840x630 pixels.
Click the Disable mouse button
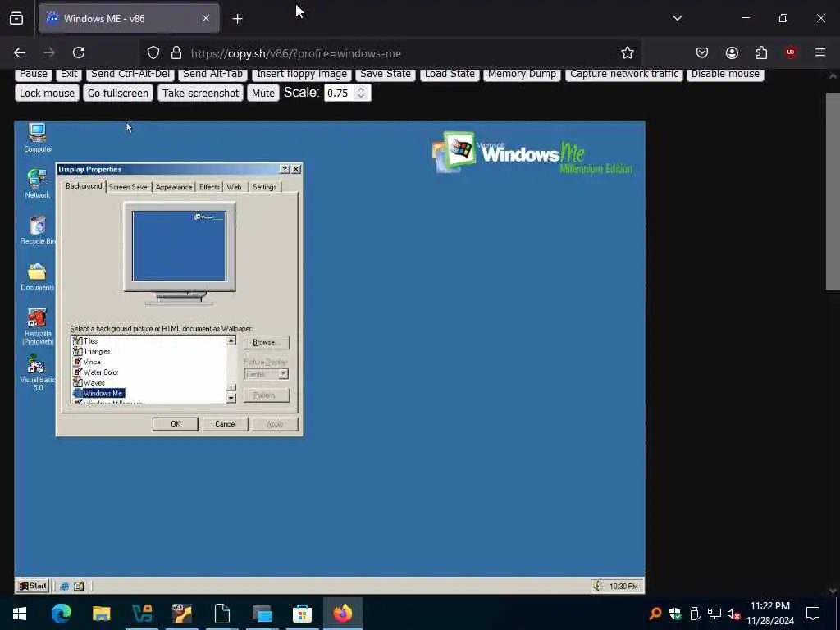click(725, 74)
